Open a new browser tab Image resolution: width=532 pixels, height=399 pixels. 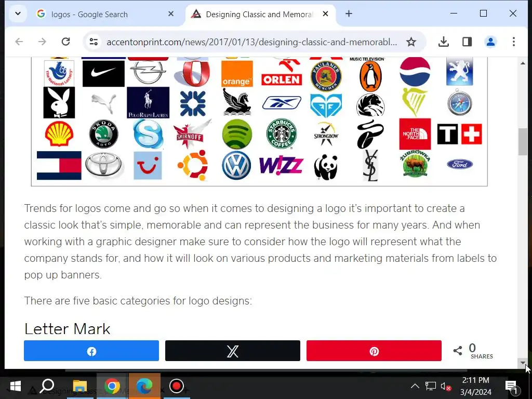[349, 14]
